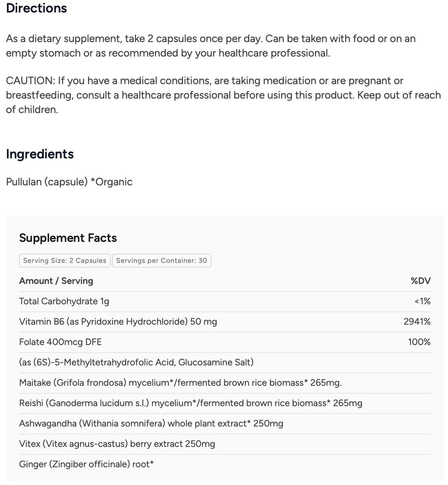Select the Servings per Container: 30 badge

(x=161, y=260)
